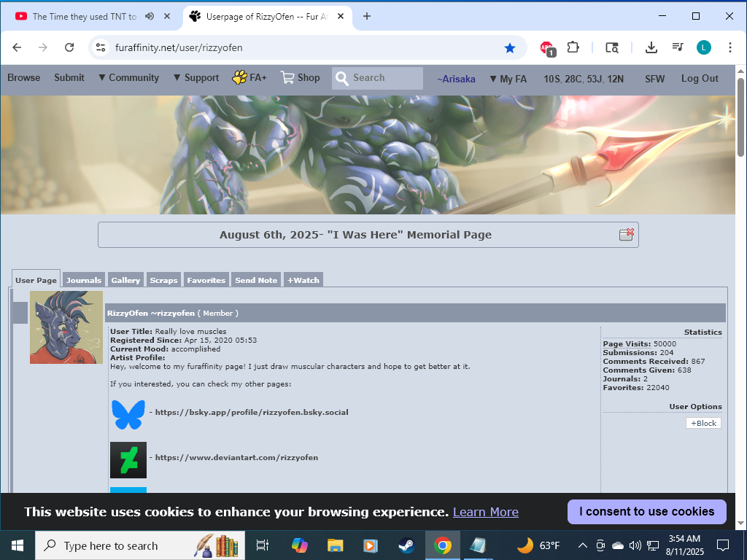Open the FA+ paw link
Viewport: 747px width, 560px height.
click(x=249, y=77)
